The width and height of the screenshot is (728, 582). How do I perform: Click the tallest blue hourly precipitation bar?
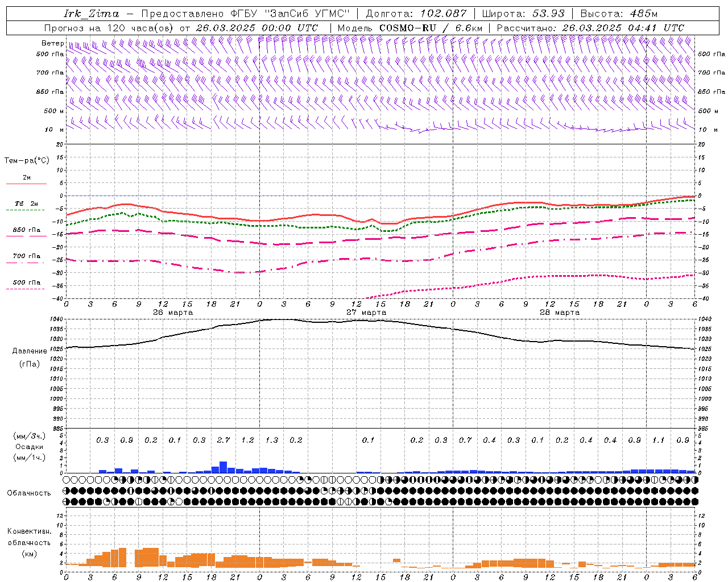pos(224,467)
